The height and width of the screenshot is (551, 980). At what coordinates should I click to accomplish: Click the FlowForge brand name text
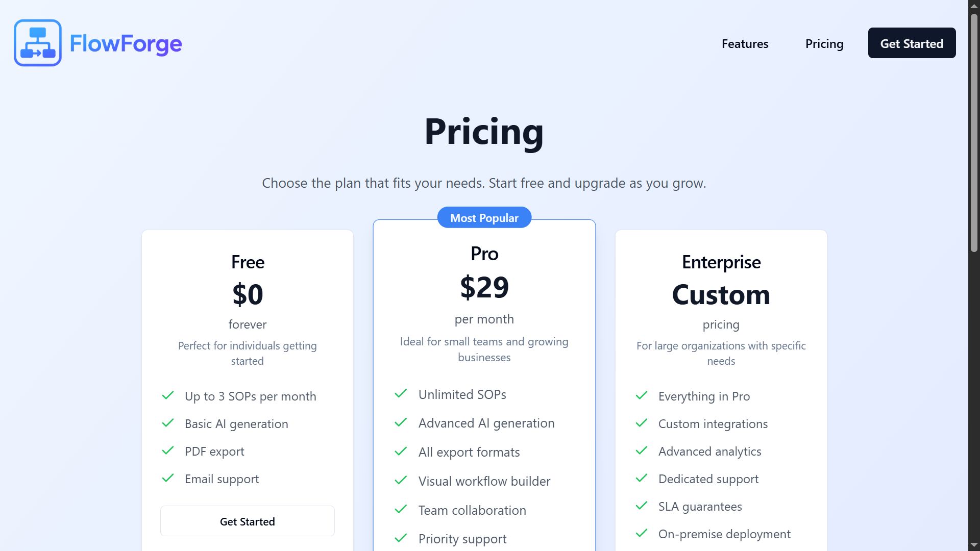click(x=126, y=43)
